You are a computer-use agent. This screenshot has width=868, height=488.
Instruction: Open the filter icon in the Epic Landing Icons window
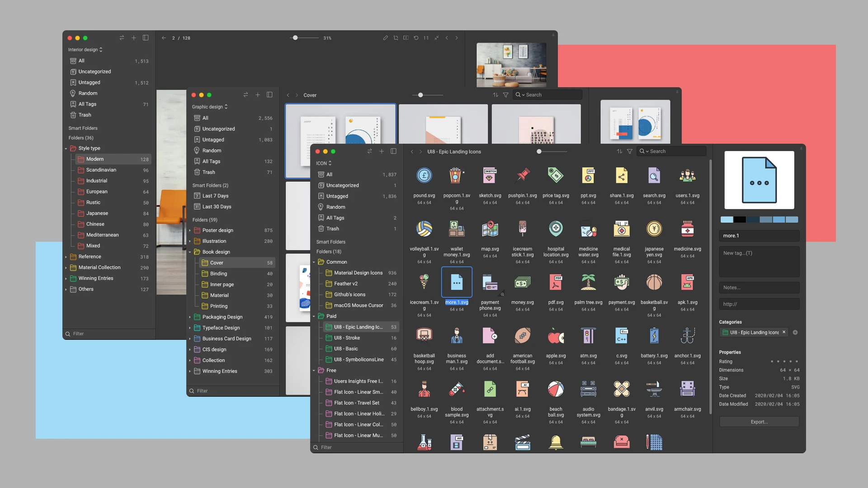tap(629, 151)
